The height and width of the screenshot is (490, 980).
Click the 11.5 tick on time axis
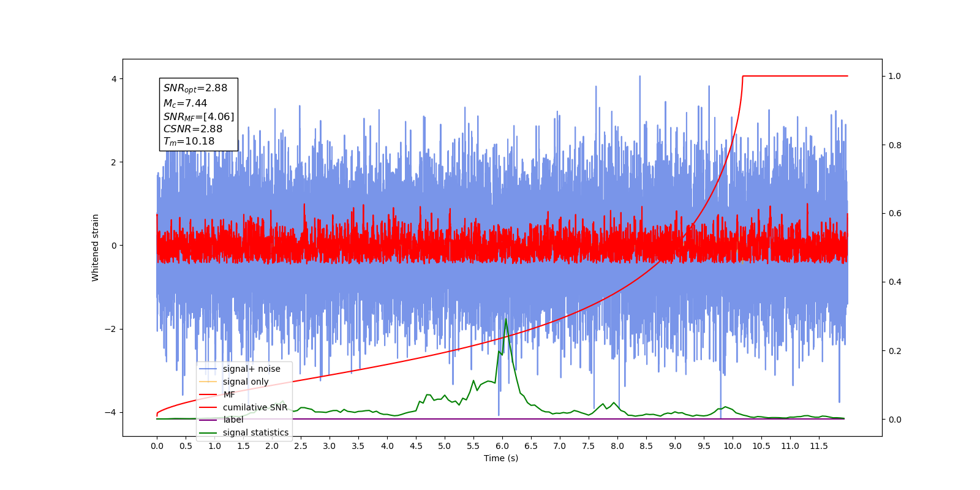819,446
